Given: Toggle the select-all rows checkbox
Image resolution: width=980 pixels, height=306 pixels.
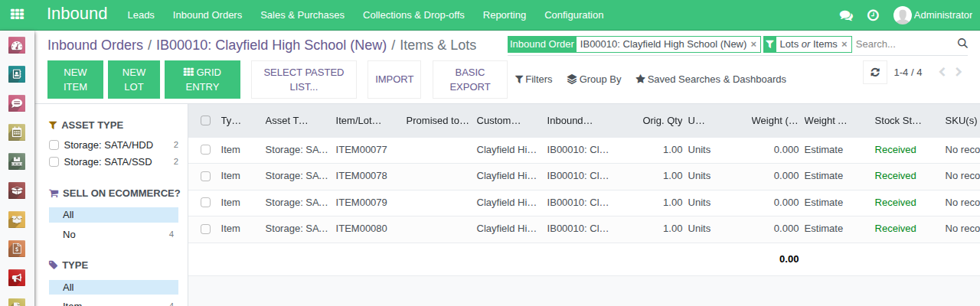Looking at the screenshot, I should [205, 120].
